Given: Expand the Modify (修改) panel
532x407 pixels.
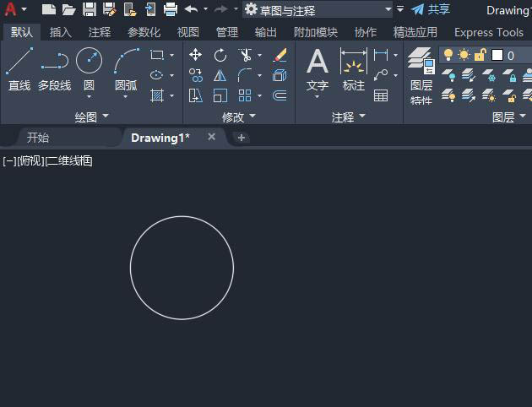Looking at the screenshot, I should click(x=239, y=117).
